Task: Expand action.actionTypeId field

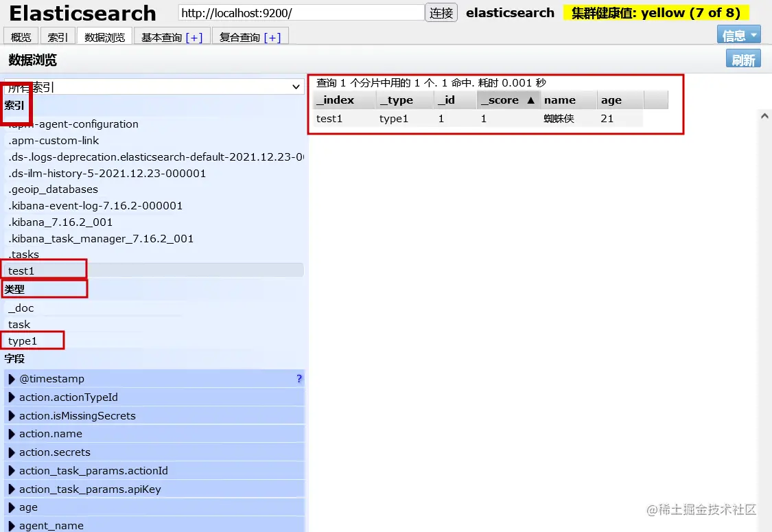Action: (12, 397)
